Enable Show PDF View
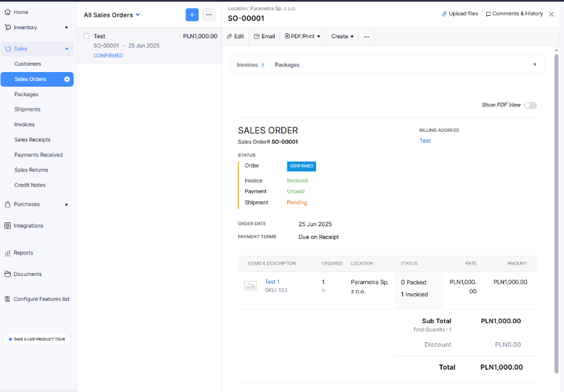This screenshot has width=564, height=392. (x=530, y=105)
